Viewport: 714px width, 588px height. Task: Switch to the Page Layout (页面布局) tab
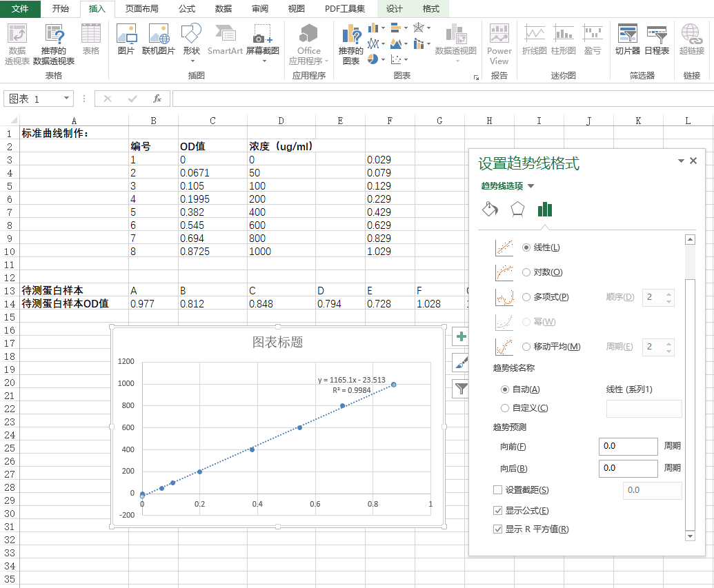[x=141, y=9]
